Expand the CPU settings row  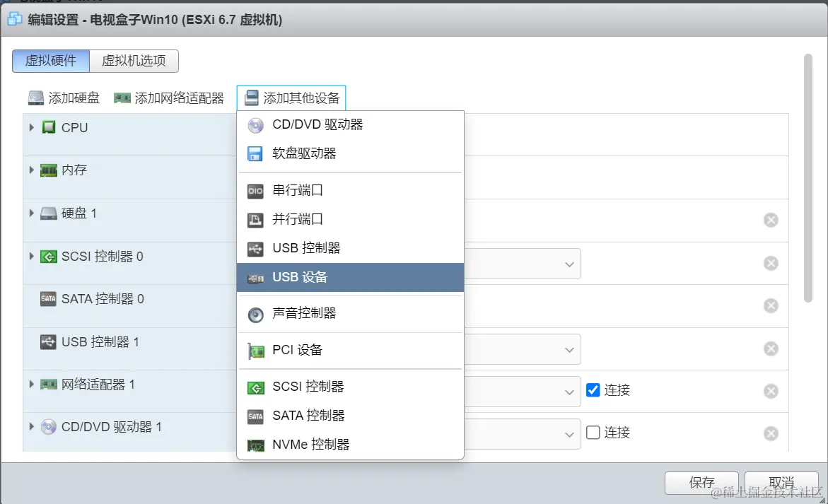[32, 127]
